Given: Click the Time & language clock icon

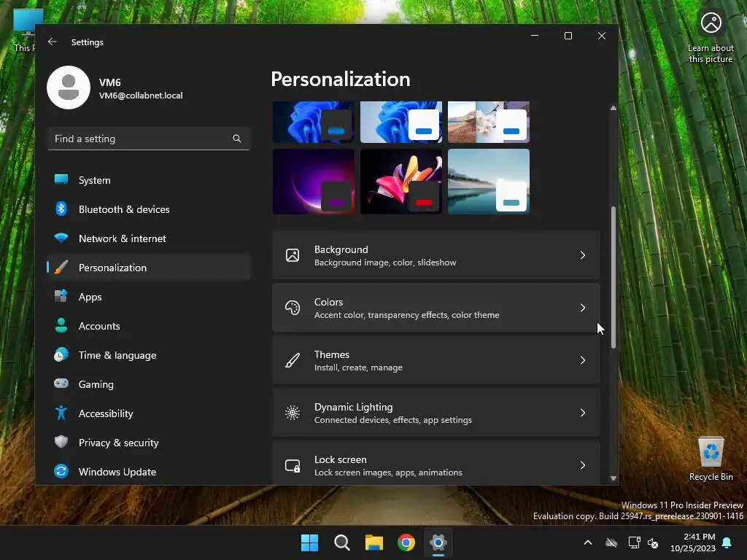Looking at the screenshot, I should [61, 355].
